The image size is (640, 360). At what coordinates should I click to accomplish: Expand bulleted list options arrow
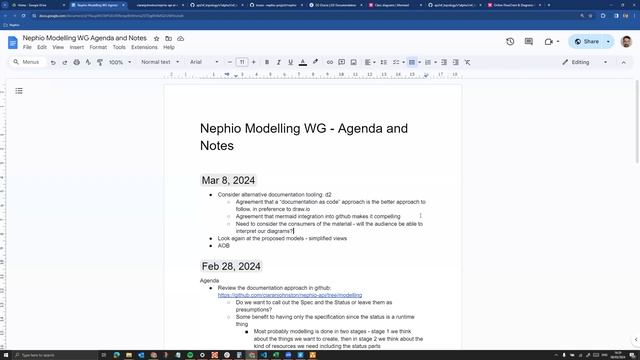419,62
